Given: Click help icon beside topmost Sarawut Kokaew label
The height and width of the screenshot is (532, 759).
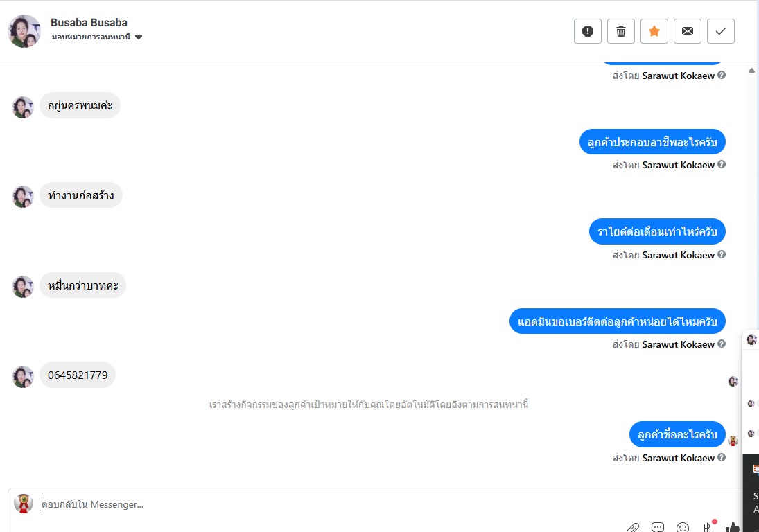Looking at the screenshot, I should (722, 75).
